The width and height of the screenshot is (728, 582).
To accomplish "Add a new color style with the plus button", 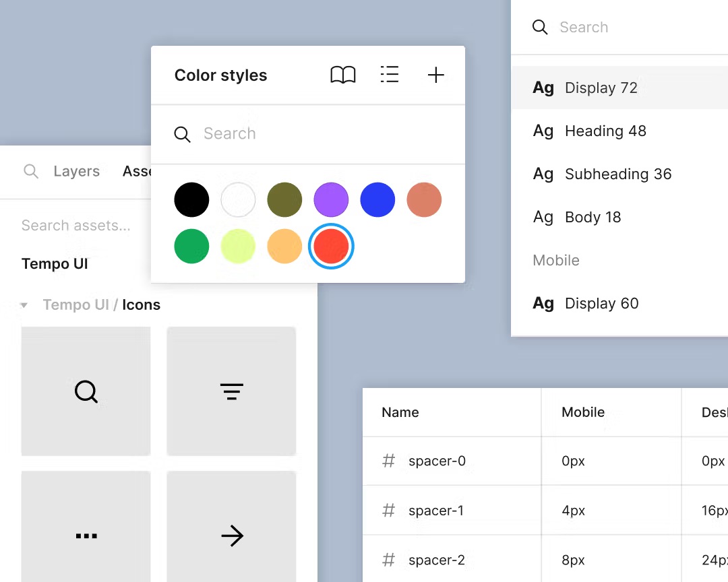I will (435, 75).
